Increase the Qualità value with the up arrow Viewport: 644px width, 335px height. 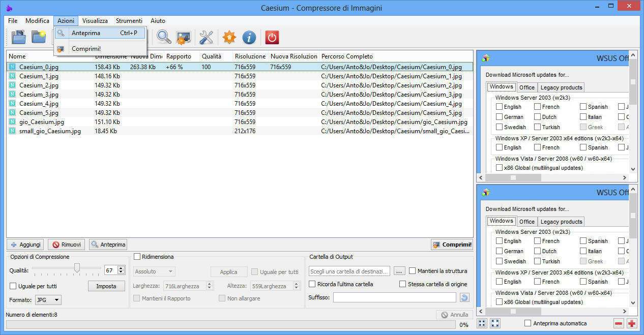121,268
